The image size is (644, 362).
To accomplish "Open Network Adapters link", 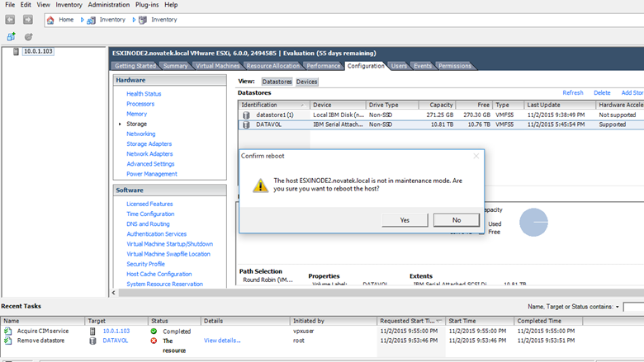I will (149, 153).
